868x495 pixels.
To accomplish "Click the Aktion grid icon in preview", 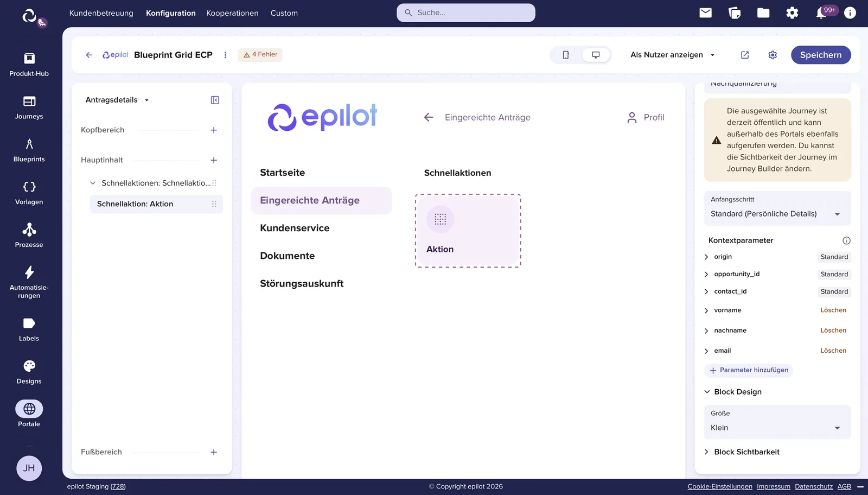I will (x=440, y=219).
